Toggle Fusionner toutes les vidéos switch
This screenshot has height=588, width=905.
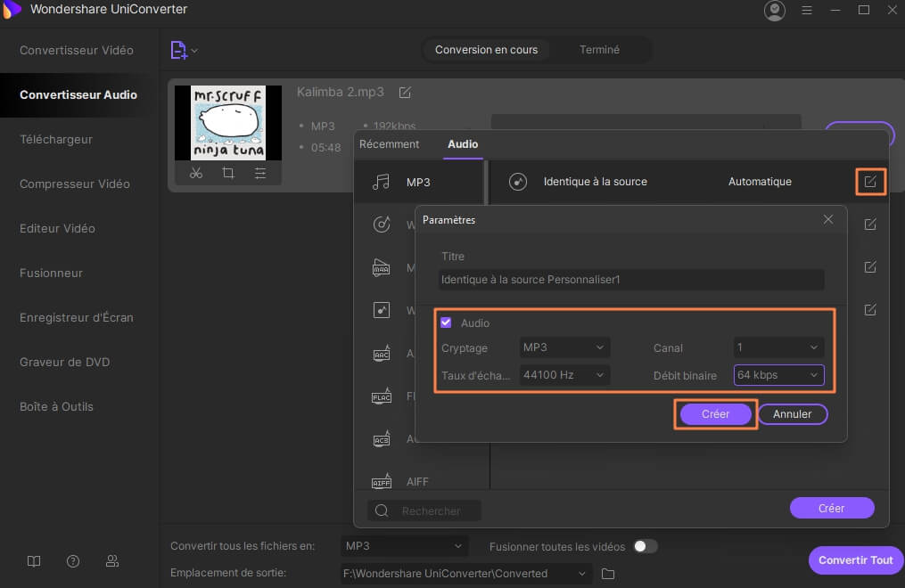[645, 546]
